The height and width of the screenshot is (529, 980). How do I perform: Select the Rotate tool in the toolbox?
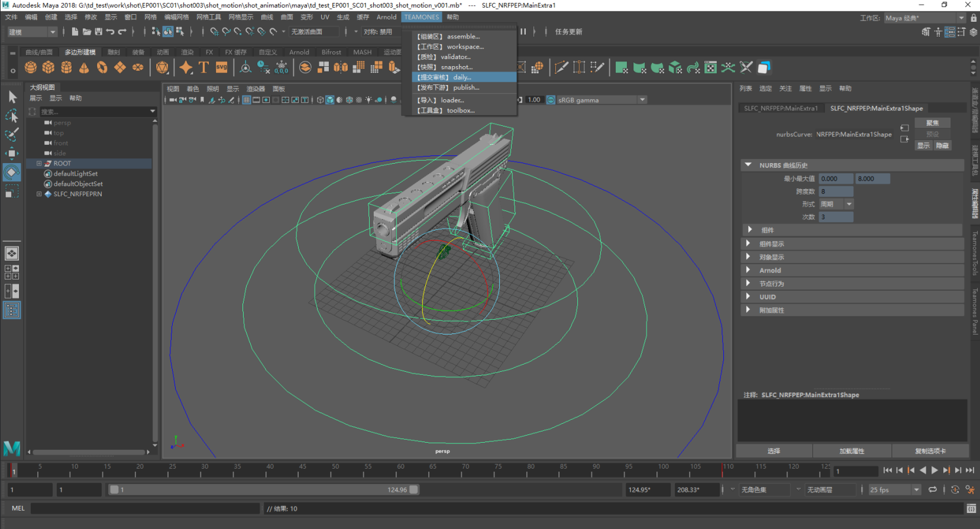point(11,173)
